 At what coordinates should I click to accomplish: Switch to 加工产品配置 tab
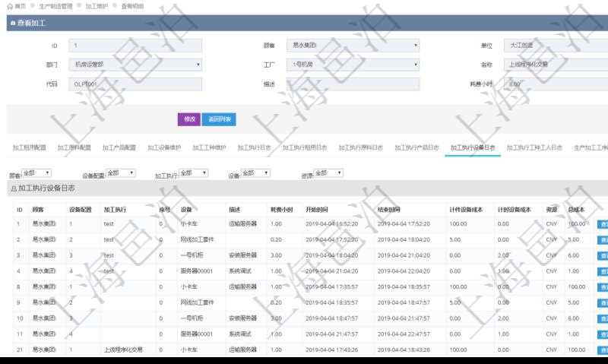pos(119,147)
